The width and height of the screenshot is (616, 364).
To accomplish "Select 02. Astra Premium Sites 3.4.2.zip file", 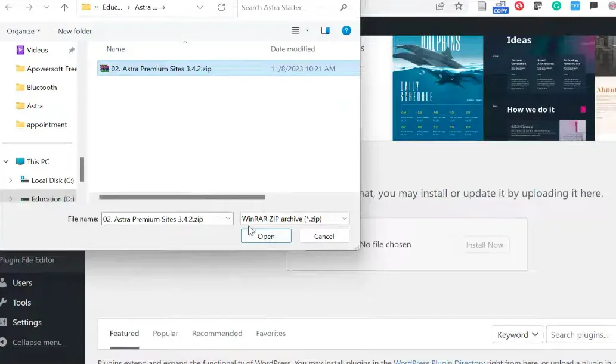I will pos(161,69).
